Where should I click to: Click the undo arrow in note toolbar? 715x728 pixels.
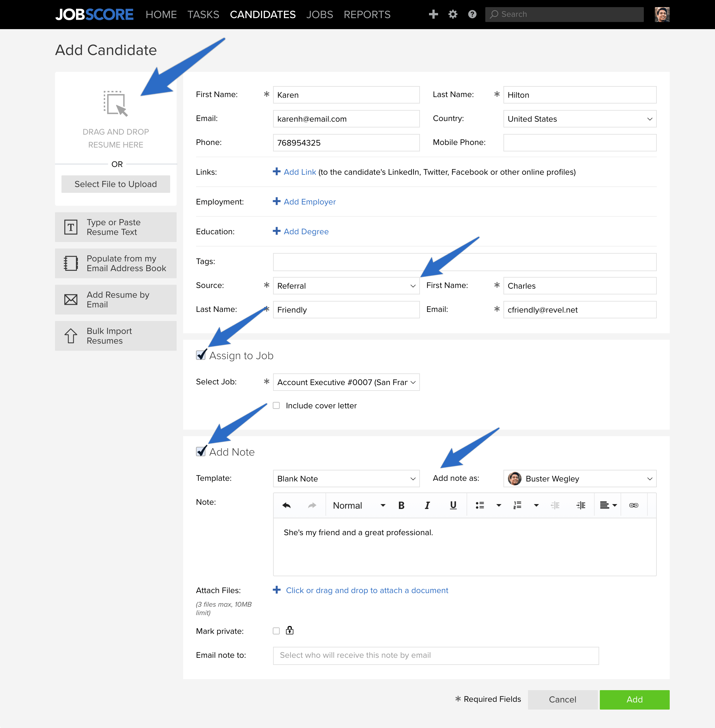pos(287,505)
